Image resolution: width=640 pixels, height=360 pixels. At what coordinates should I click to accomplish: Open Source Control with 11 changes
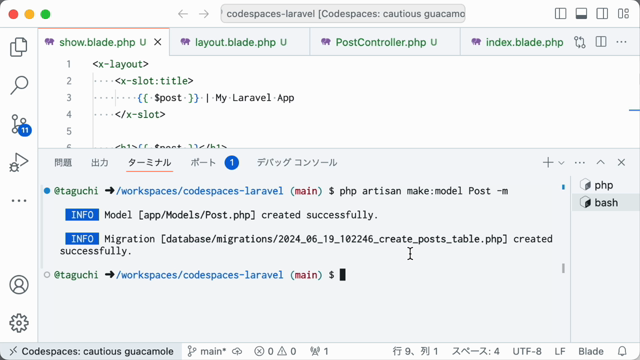[x=19, y=124]
